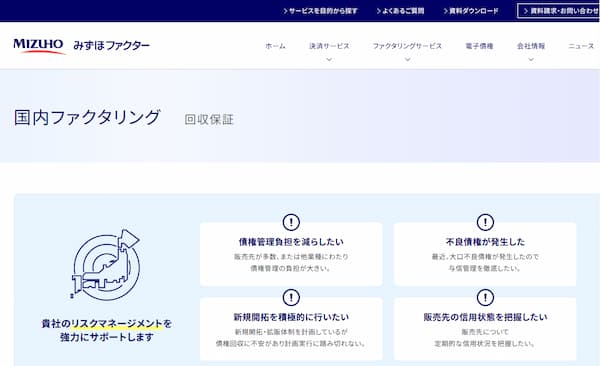Click 強力にサポートします text

coord(107,337)
